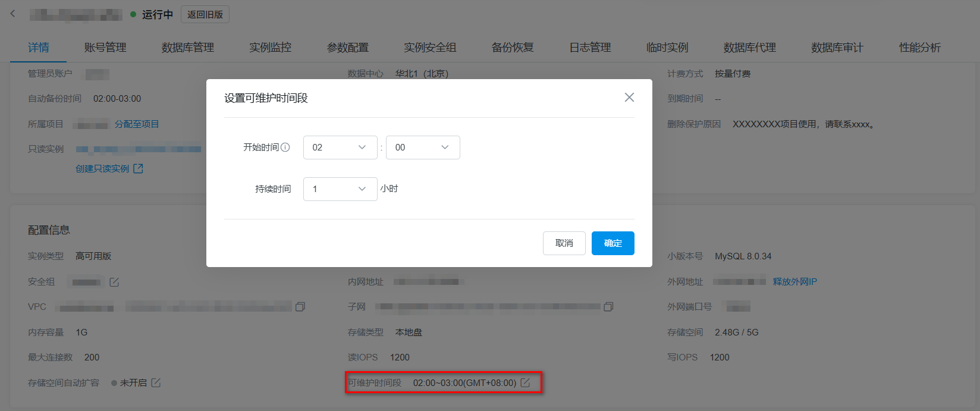Click the 读IOPS label

(x=363, y=357)
